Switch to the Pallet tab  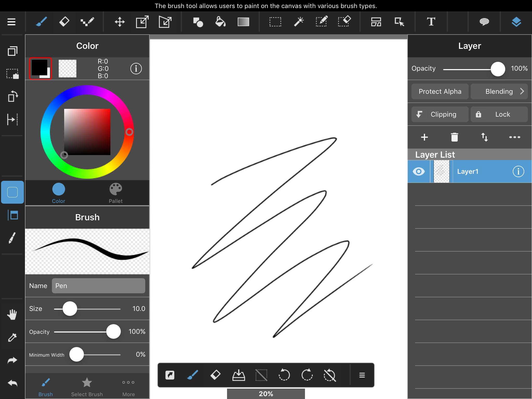pyautogui.click(x=116, y=193)
